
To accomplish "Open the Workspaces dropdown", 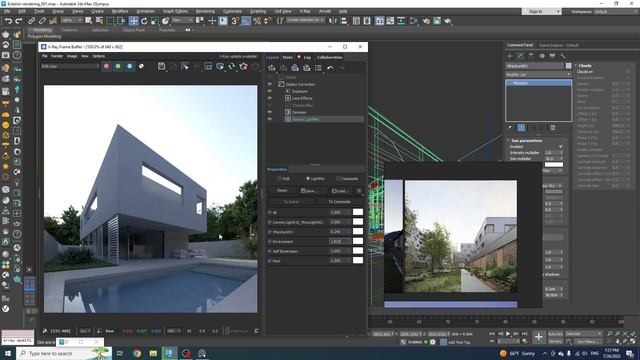I will coord(616,11).
